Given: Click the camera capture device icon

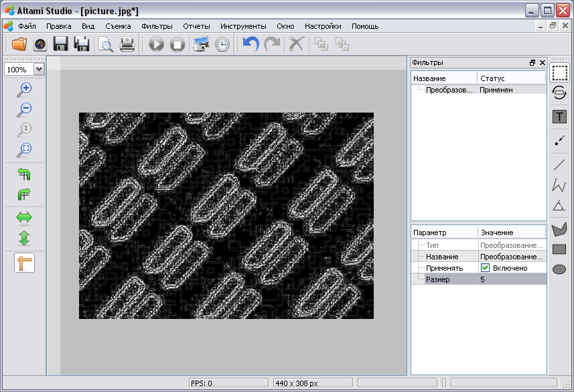Looking at the screenshot, I should [x=40, y=44].
